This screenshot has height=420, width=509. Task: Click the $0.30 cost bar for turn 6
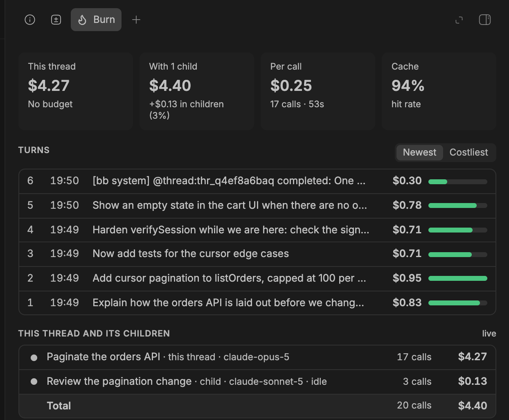coord(458,181)
